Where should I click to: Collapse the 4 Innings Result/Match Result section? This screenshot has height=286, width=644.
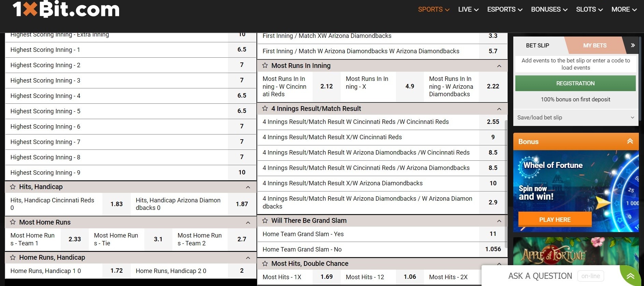pos(499,109)
